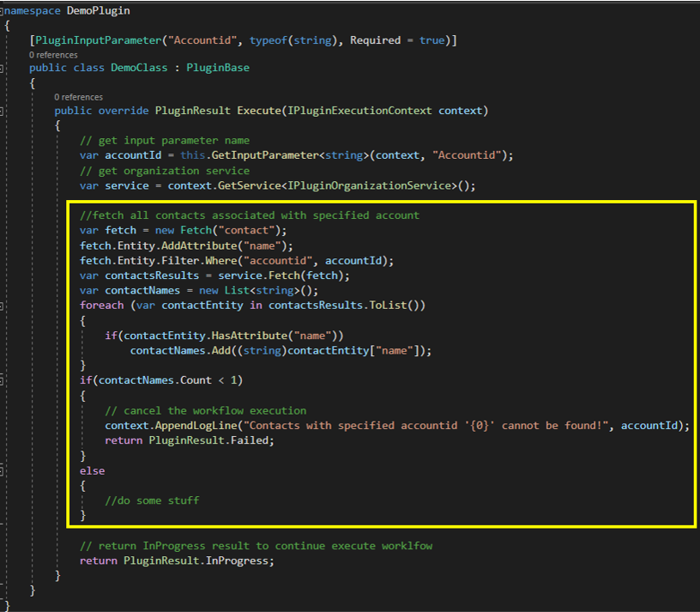Click comment '//fetch all contacts associated with specified account'
The width and height of the screenshot is (700, 612).
coord(250,215)
